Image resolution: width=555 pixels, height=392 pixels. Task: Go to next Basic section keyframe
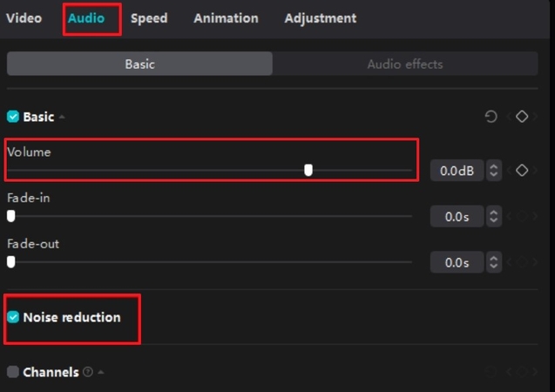[535, 117]
